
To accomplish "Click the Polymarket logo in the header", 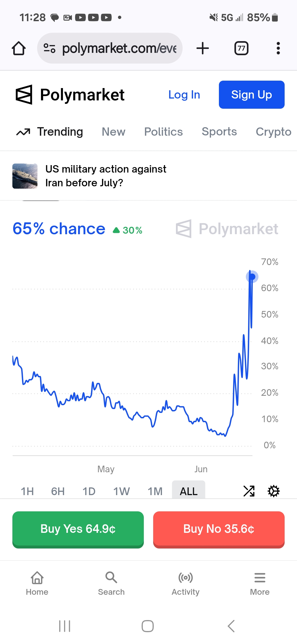I will pyautogui.click(x=70, y=95).
